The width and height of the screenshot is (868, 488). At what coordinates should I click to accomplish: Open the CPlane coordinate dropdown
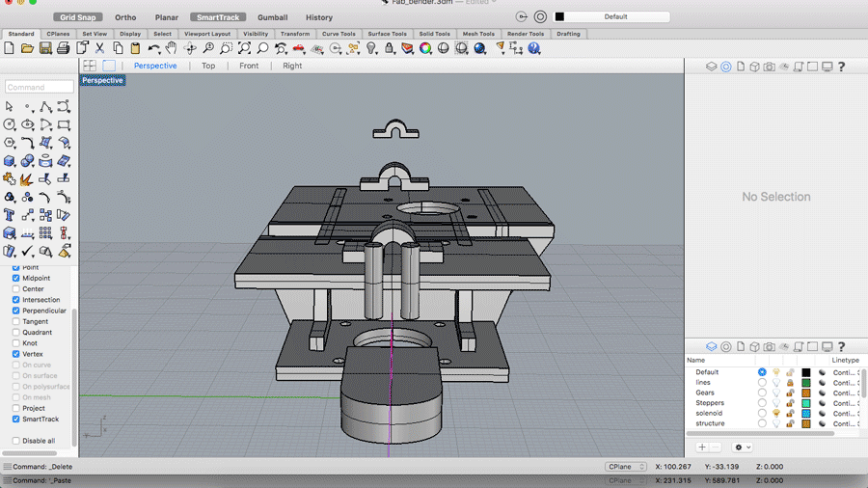pos(626,467)
